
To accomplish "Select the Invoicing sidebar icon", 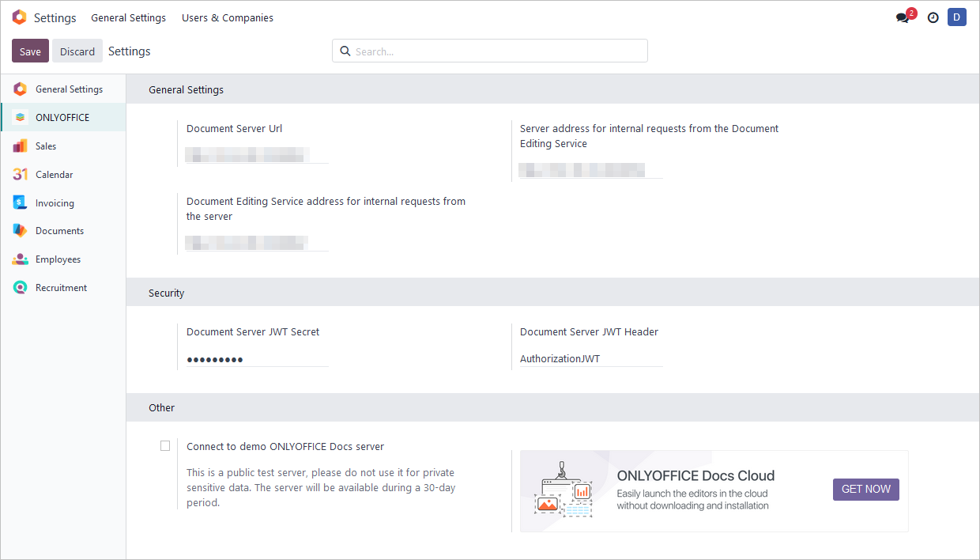I will (20, 202).
